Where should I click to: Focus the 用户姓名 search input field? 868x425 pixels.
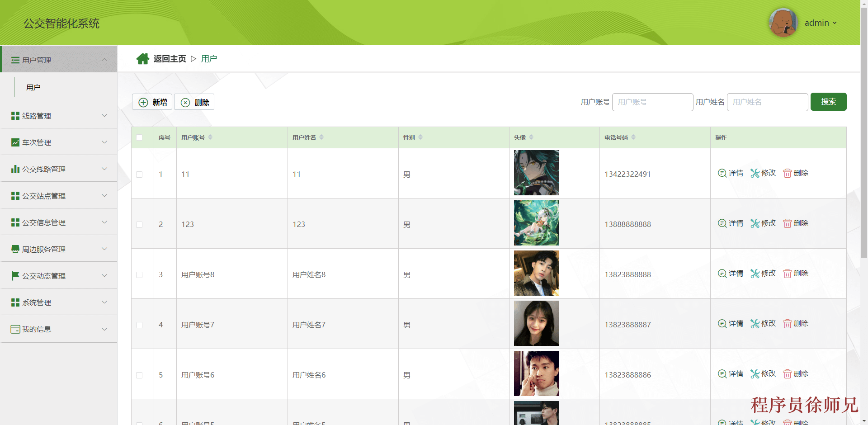767,102
